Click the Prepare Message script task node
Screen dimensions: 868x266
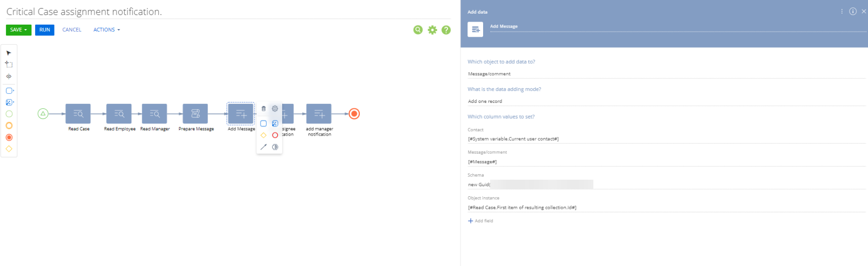click(x=195, y=114)
